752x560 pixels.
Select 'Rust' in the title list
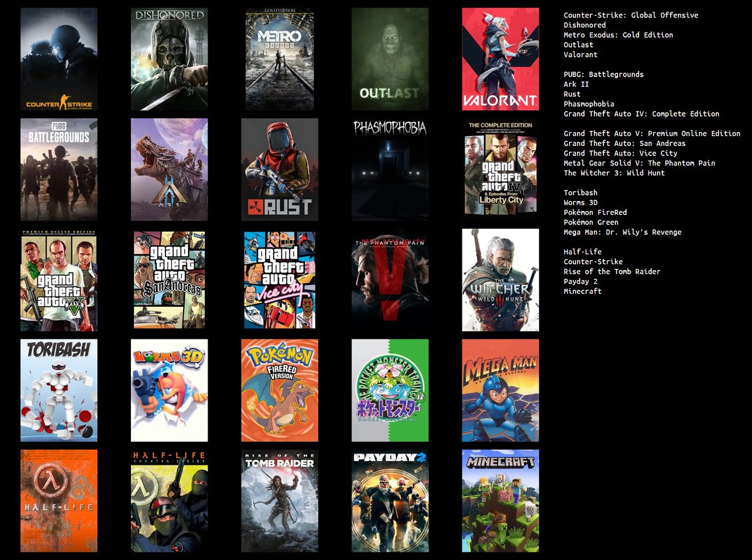(572, 94)
